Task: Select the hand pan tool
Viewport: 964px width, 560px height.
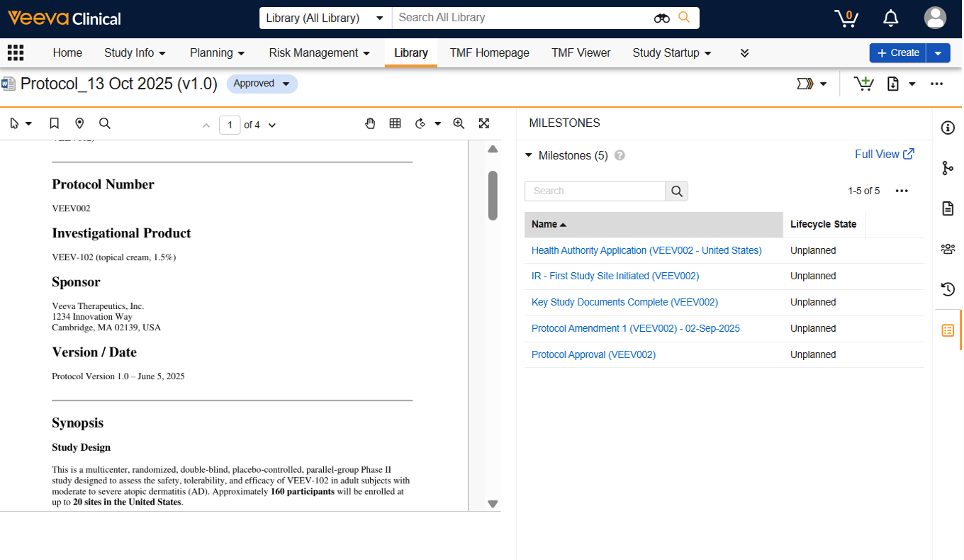Action: coord(370,123)
